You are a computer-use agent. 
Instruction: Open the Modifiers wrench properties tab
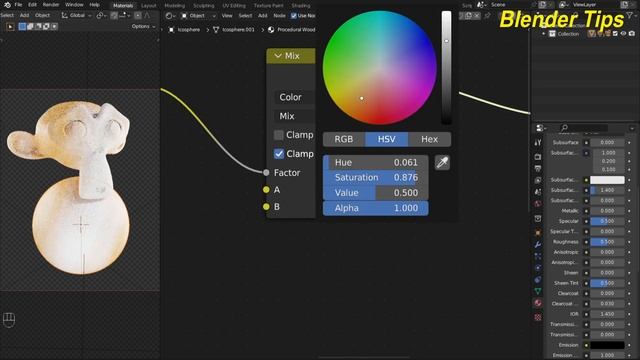[538, 244]
